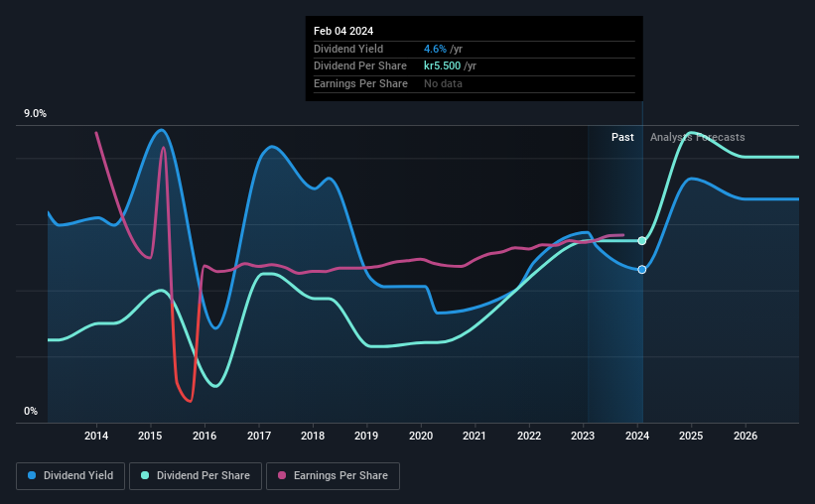Click the tooltip Dividend Per Share row label

coord(360,66)
